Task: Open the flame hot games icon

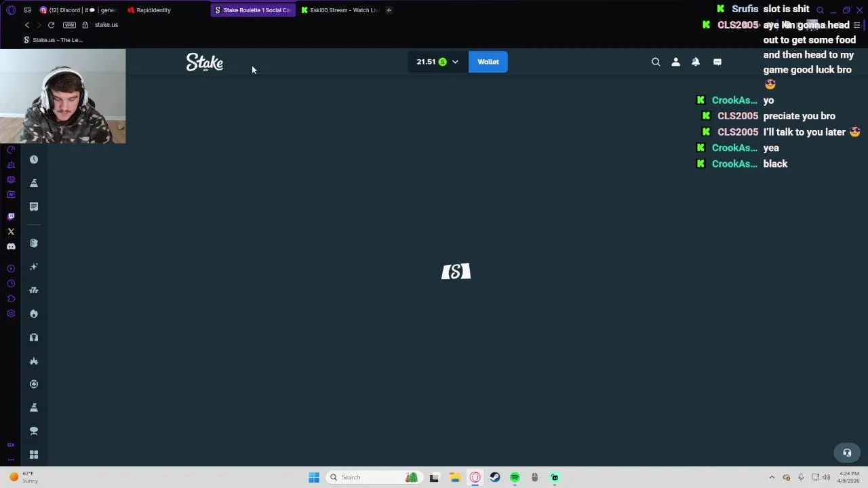Action: pos(34,314)
